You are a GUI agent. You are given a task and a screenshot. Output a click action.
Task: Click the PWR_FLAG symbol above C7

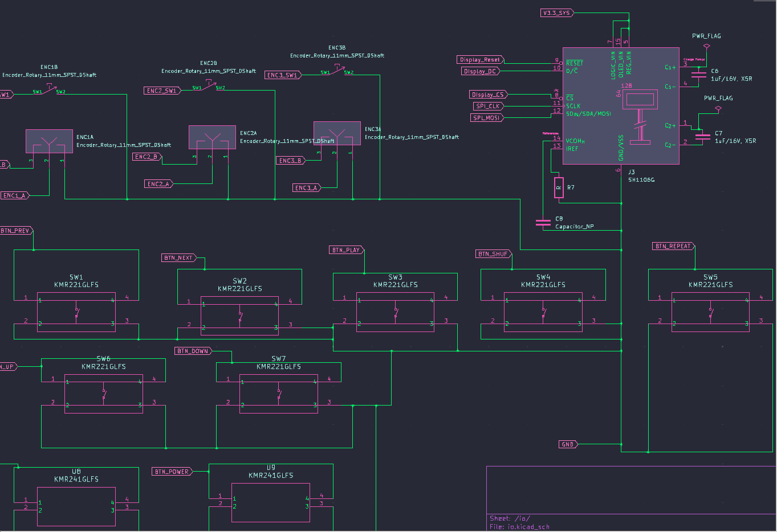click(718, 107)
